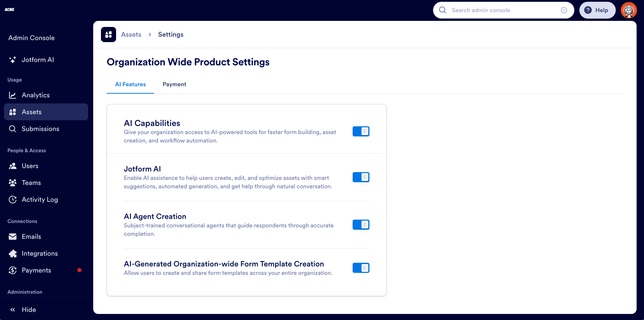Screen dimensions: 644x320
Task: Click AI-Generated Organization-wide Form Template Creation title
Action: tap(224, 264)
